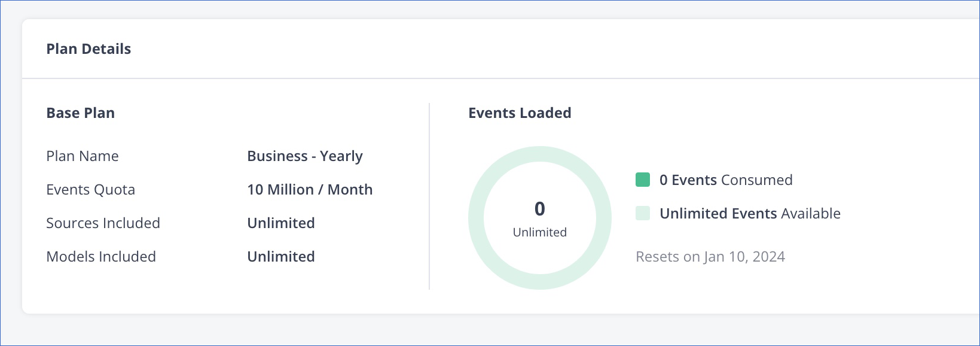Image resolution: width=980 pixels, height=346 pixels.
Task: Click the Resets on Jan 10, 2024 text
Action: pos(710,257)
